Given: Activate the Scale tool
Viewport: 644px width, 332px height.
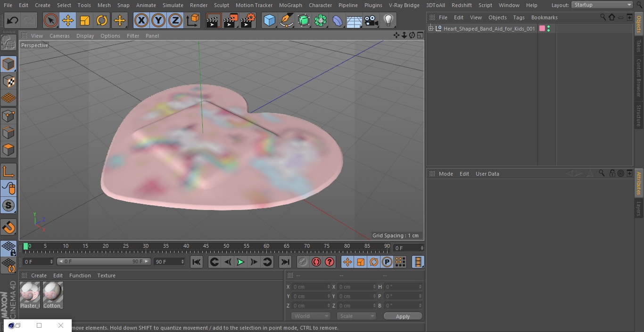Looking at the screenshot, I should pyautogui.click(x=85, y=20).
